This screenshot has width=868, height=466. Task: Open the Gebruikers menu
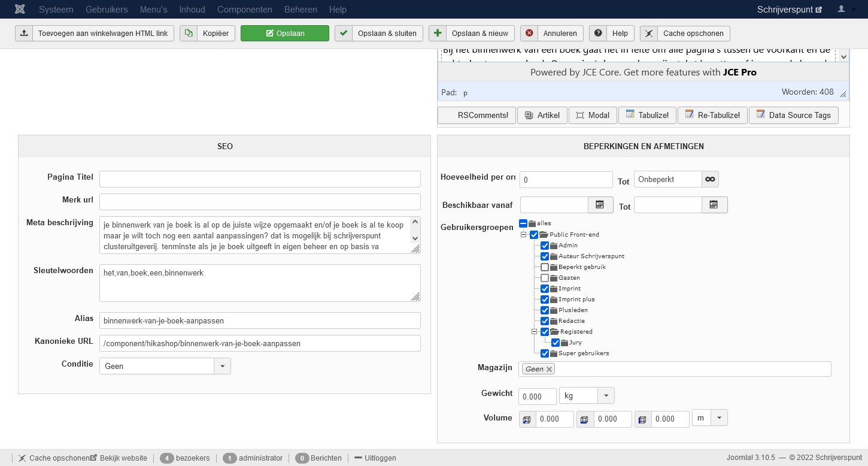(107, 10)
